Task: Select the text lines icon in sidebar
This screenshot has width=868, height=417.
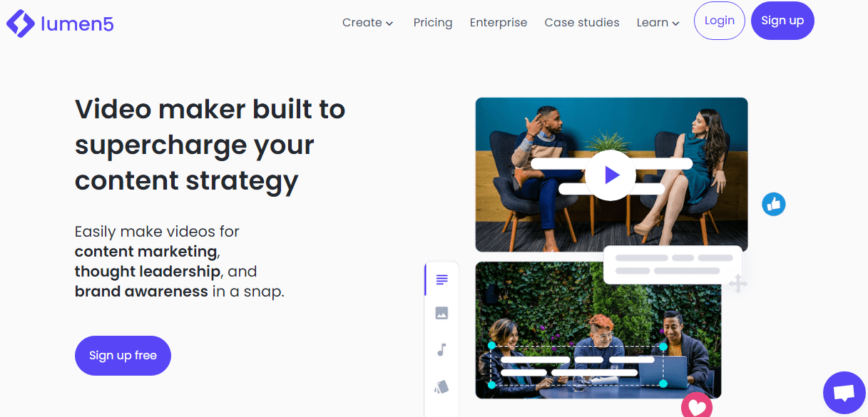Action: pyautogui.click(x=441, y=279)
